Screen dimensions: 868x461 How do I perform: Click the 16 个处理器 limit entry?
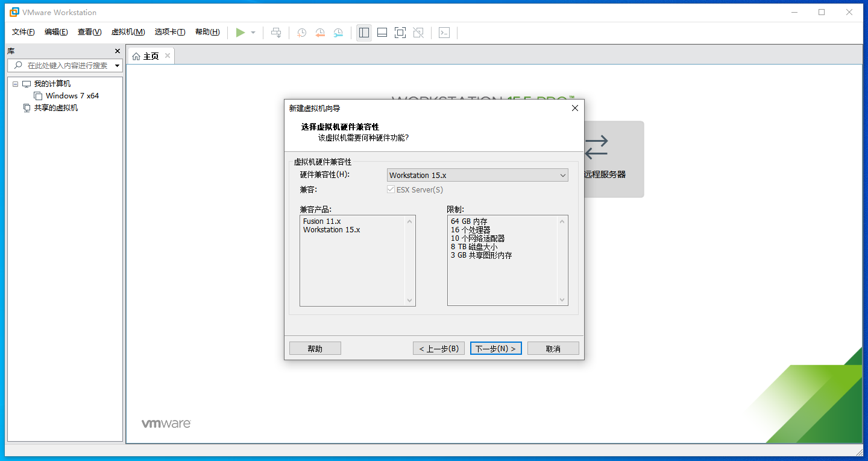471,230
